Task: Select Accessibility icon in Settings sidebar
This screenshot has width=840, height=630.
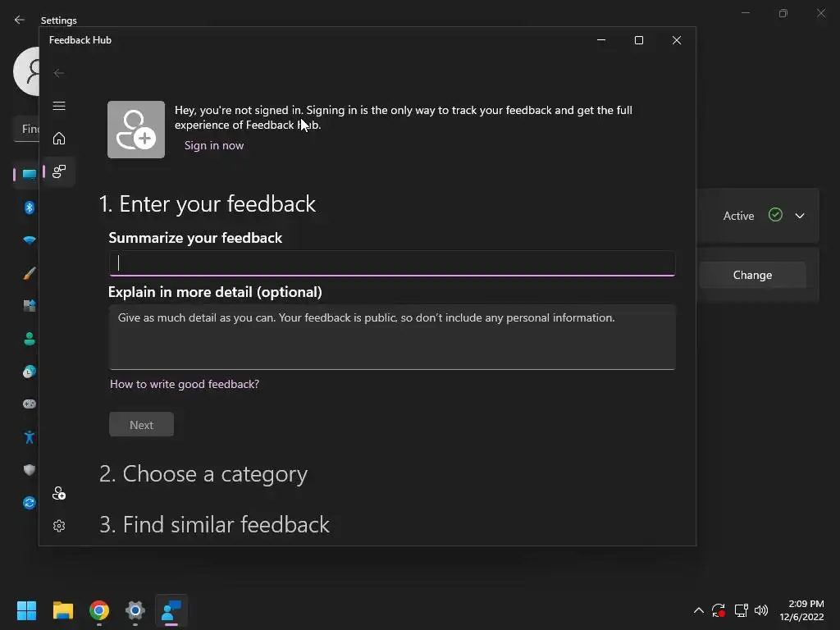Action: pyautogui.click(x=30, y=437)
